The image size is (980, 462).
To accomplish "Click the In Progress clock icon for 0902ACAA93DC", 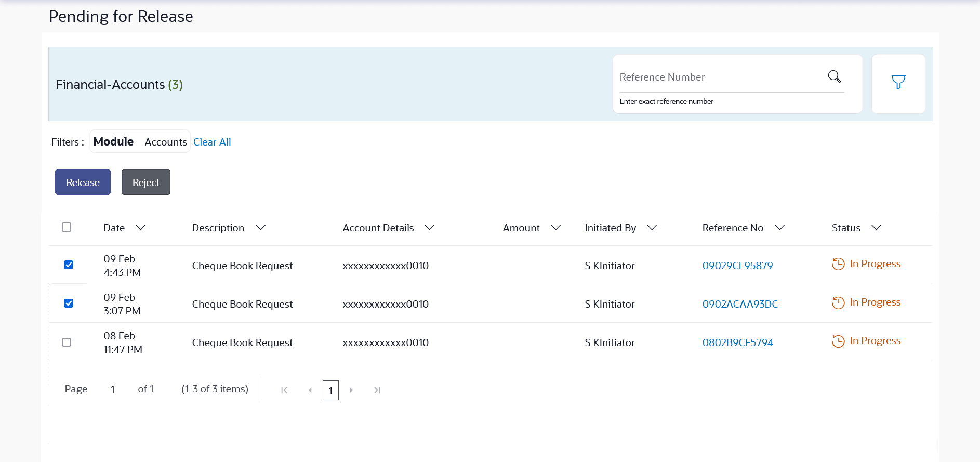I will [838, 302].
